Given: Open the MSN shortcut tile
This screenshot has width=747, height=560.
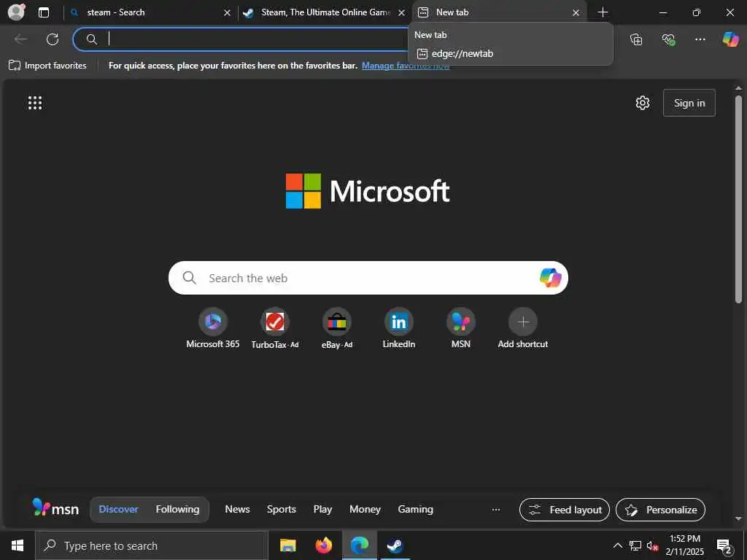Looking at the screenshot, I should [461, 329].
